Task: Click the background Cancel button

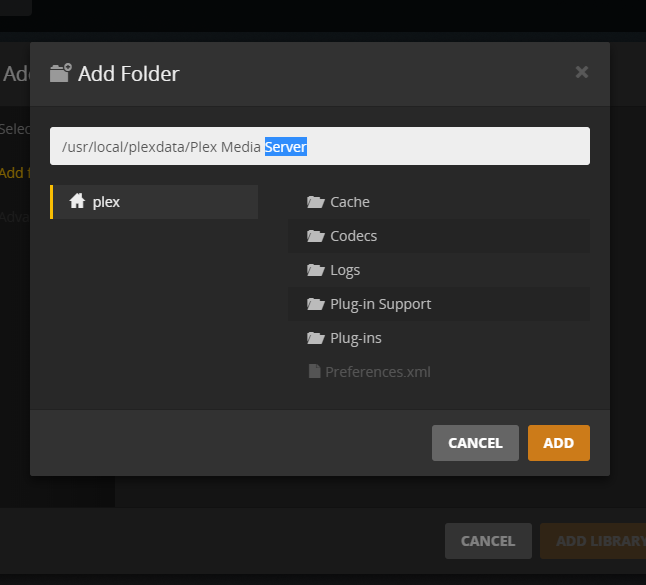Action: (x=488, y=541)
